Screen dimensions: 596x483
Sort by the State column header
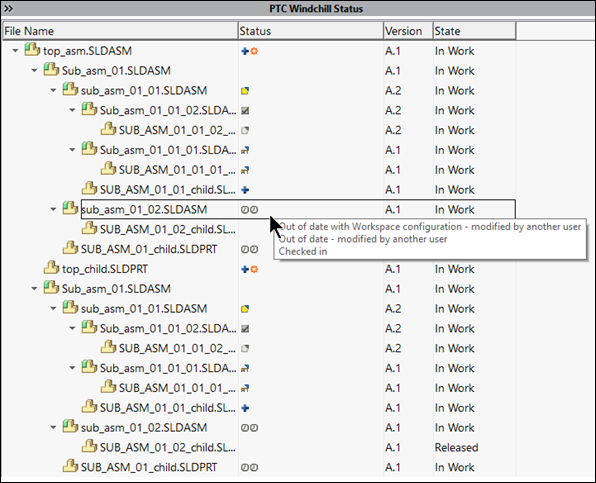474,31
